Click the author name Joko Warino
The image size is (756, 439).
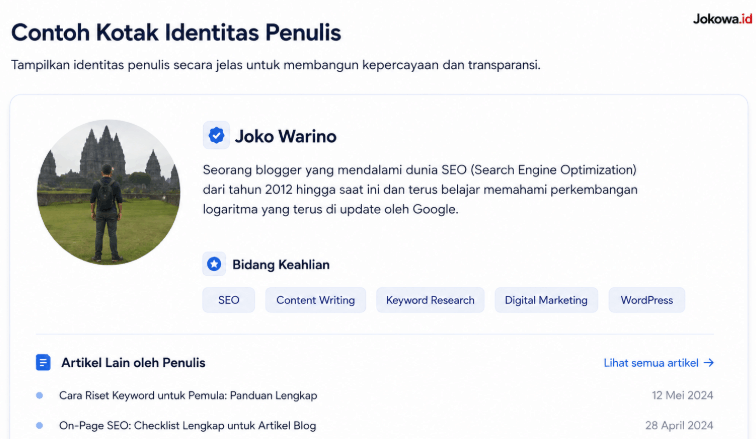pos(285,136)
